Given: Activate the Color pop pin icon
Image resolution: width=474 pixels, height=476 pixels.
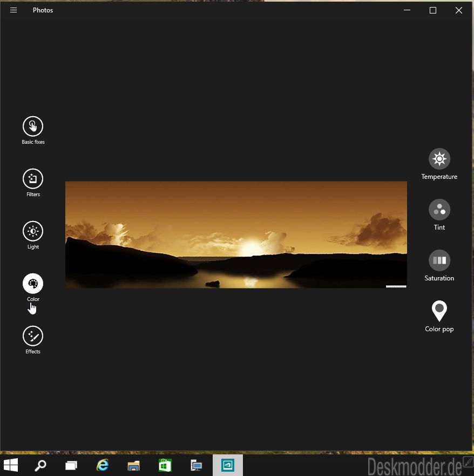Looking at the screenshot, I should click(x=439, y=311).
